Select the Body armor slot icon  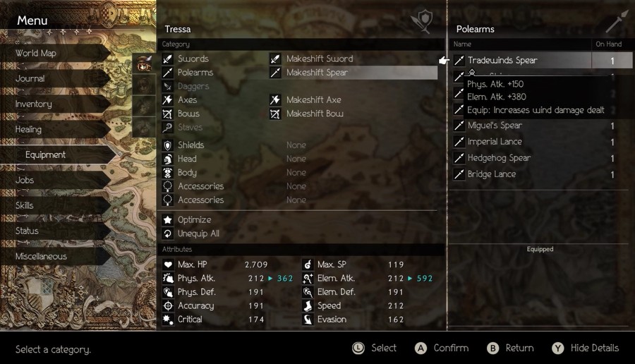(x=168, y=173)
